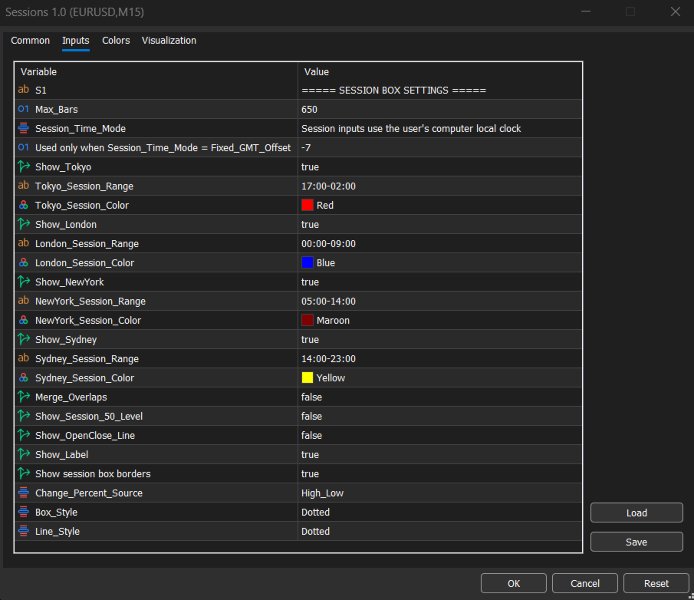The image size is (694, 600).
Task: Click the Reset button
Action: pos(656,583)
